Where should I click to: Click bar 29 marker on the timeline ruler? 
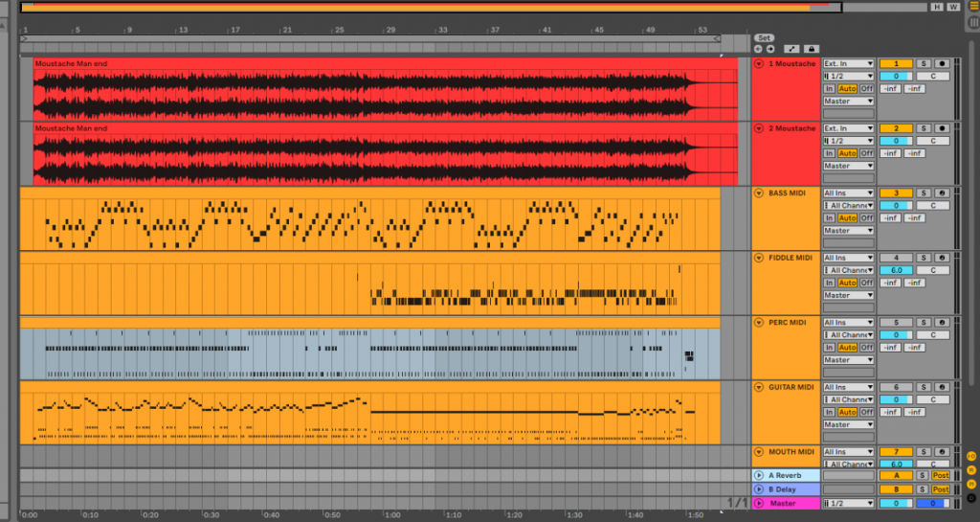[x=390, y=30]
